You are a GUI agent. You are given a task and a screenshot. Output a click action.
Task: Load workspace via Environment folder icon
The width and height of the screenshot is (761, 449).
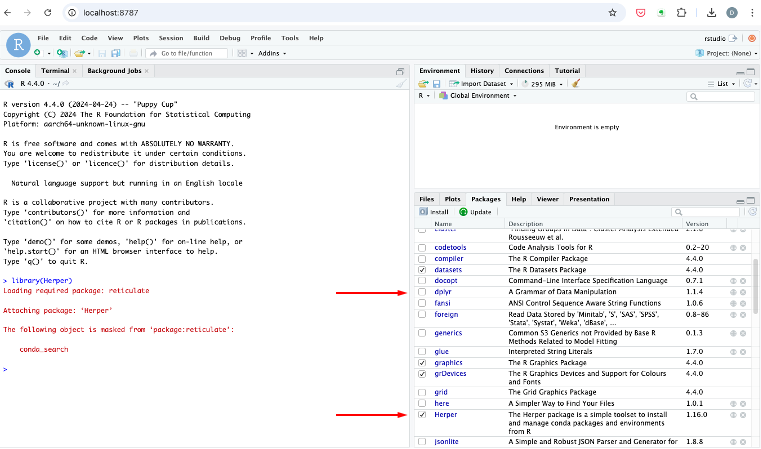pyautogui.click(x=423, y=83)
